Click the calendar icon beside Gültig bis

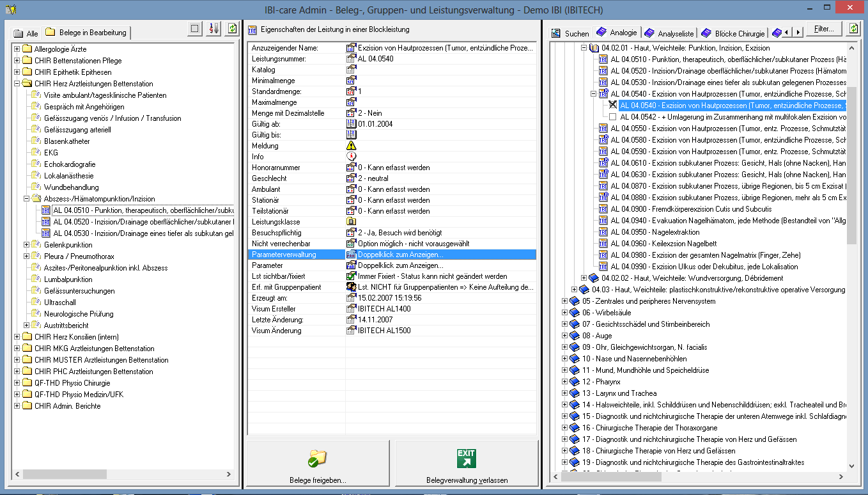coord(351,135)
